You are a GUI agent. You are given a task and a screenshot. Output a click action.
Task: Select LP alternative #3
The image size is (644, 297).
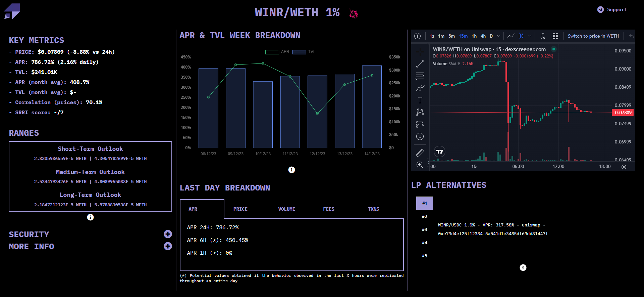(425, 229)
